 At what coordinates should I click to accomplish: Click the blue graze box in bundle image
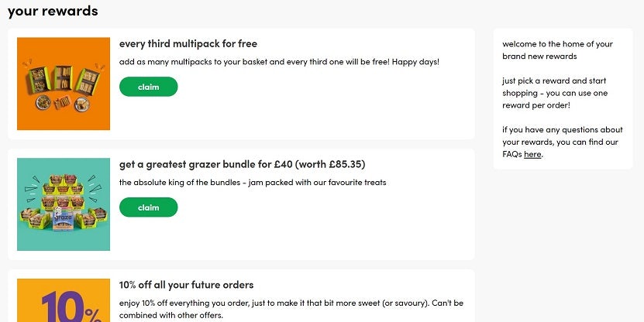63,219
